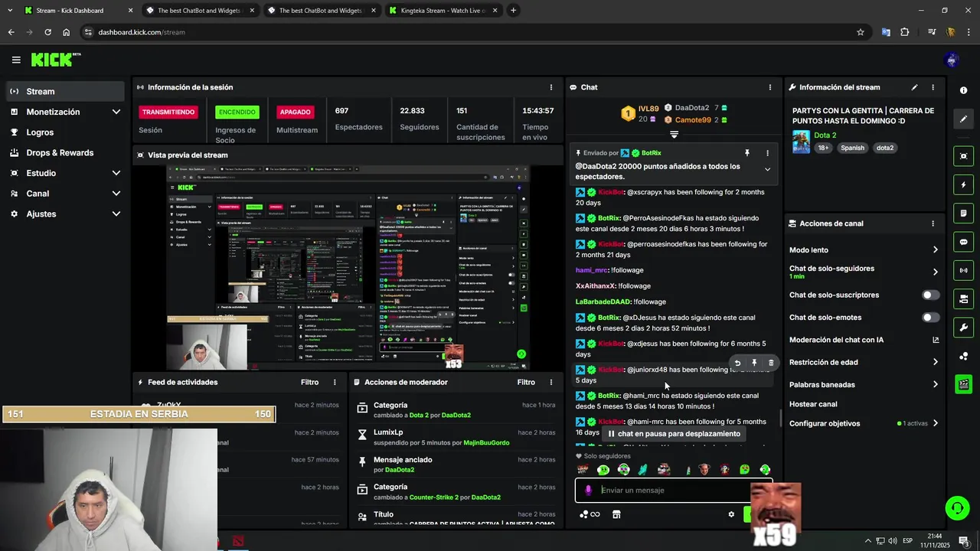
Task: Reload the page
Action: (x=47, y=32)
